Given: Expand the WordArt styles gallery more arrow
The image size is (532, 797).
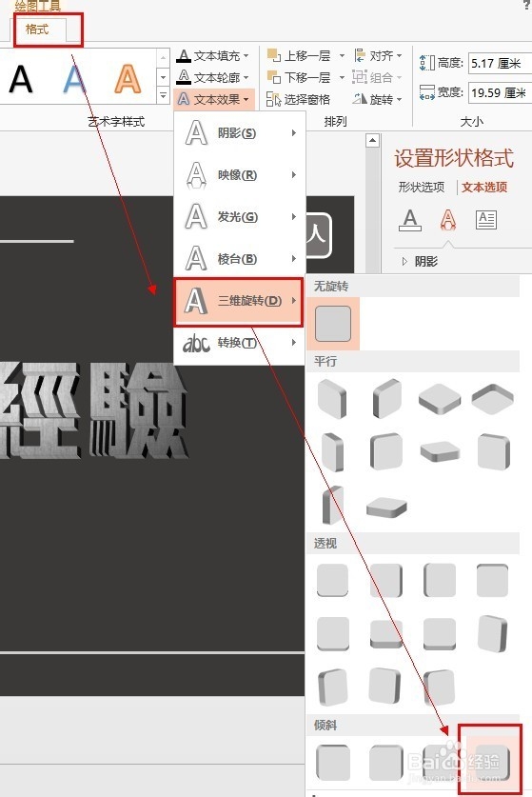Looking at the screenshot, I should coord(163,95).
